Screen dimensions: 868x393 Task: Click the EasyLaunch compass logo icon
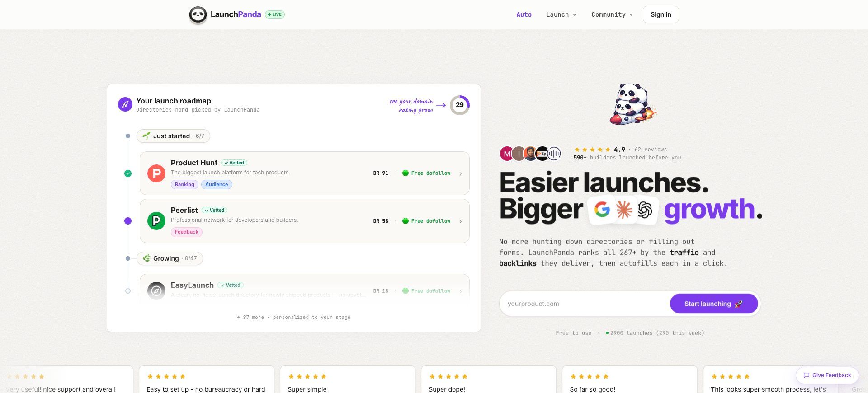pyautogui.click(x=156, y=291)
